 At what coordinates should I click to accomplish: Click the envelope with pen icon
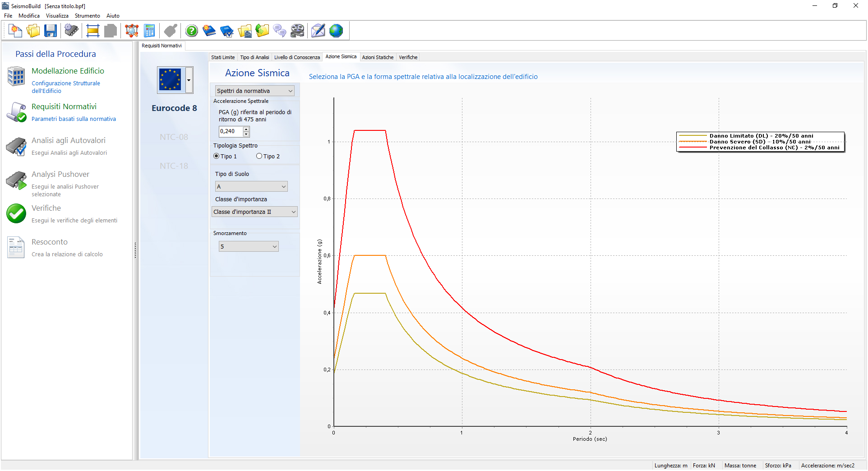318,31
